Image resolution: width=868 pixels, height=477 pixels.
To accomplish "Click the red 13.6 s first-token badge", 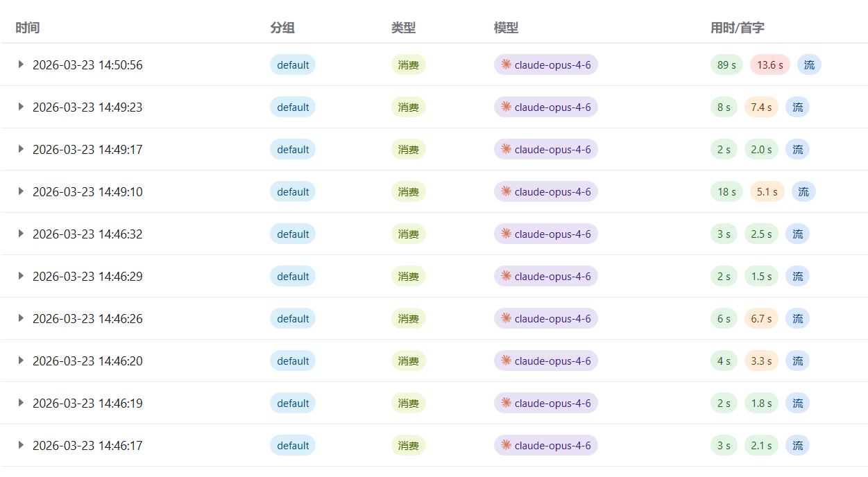I will [x=770, y=64].
